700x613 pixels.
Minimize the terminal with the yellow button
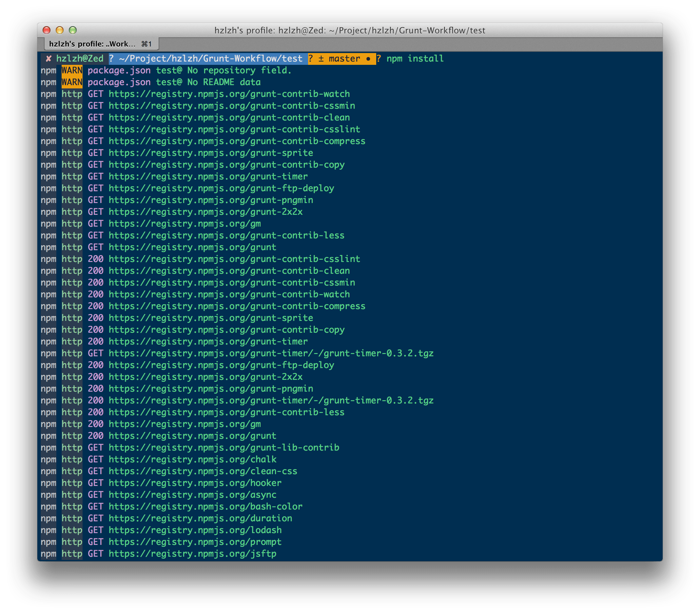tap(60, 30)
